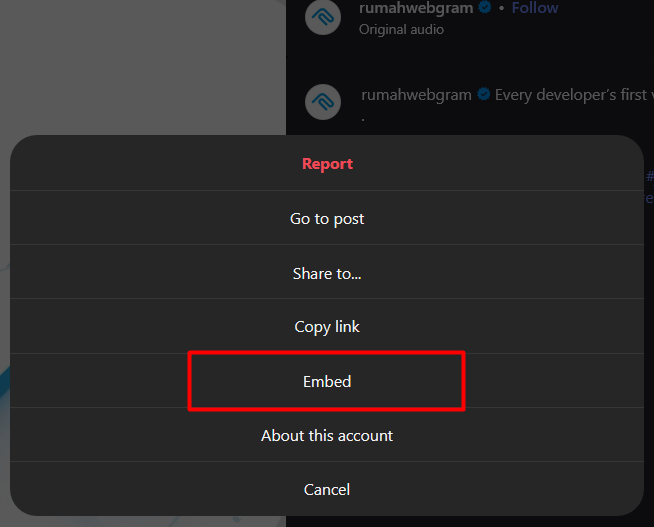Click the rumahwebgram avatar beside Original audio

[323, 18]
